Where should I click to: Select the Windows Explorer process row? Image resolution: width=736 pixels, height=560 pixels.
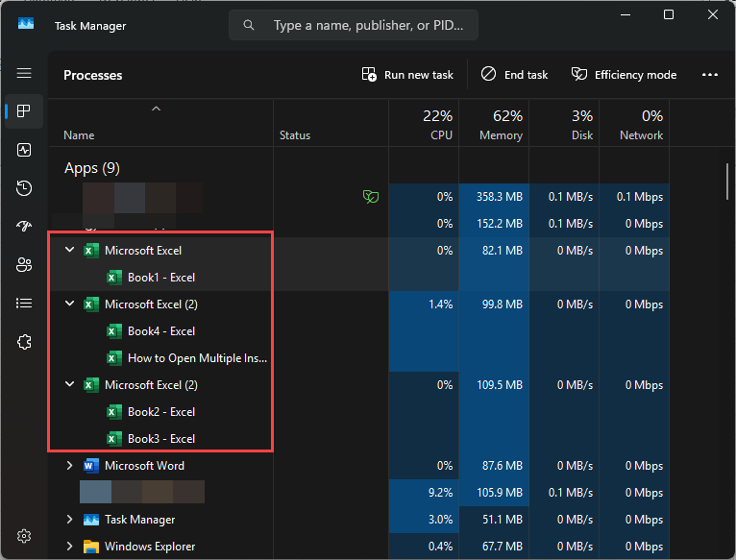click(359, 547)
